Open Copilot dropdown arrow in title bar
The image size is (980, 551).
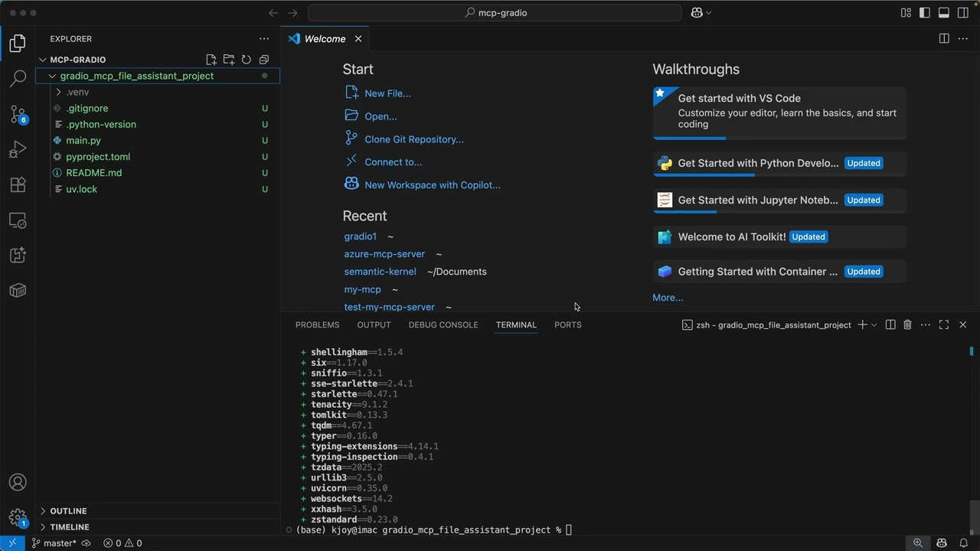pos(708,12)
